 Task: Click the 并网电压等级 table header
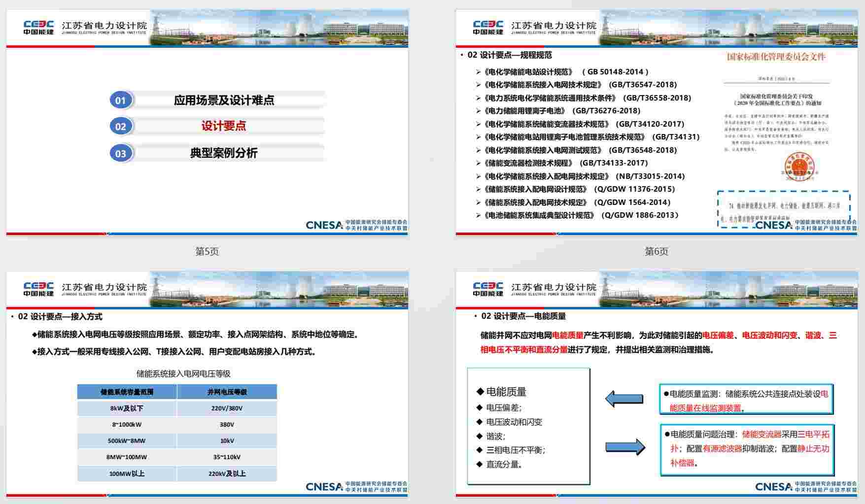click(x=227, y=392)
